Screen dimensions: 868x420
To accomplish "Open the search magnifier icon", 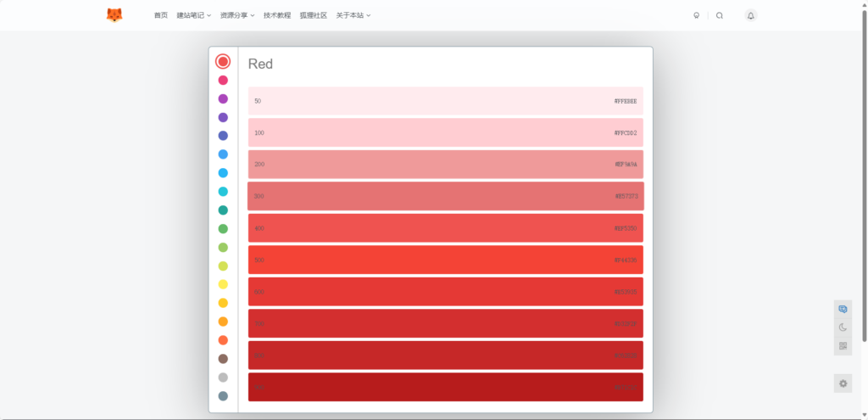I will (x=719, y=15).
